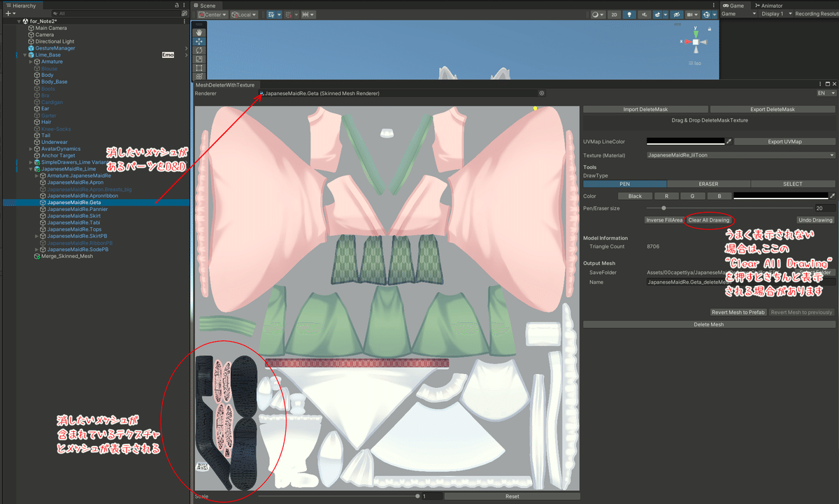
Task: Click the pen Color swatch field
Action: click(x=780, y=196)
